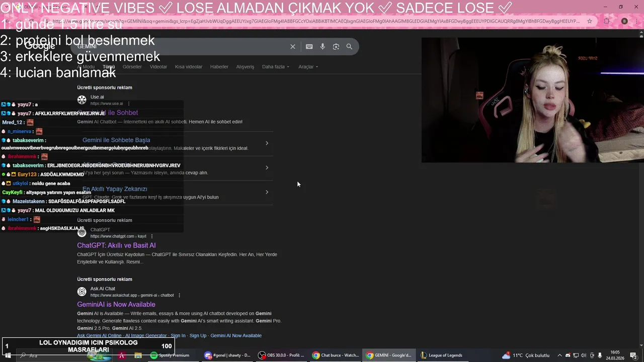Click the https://www.use.ai URL text

tap(107, 104)
